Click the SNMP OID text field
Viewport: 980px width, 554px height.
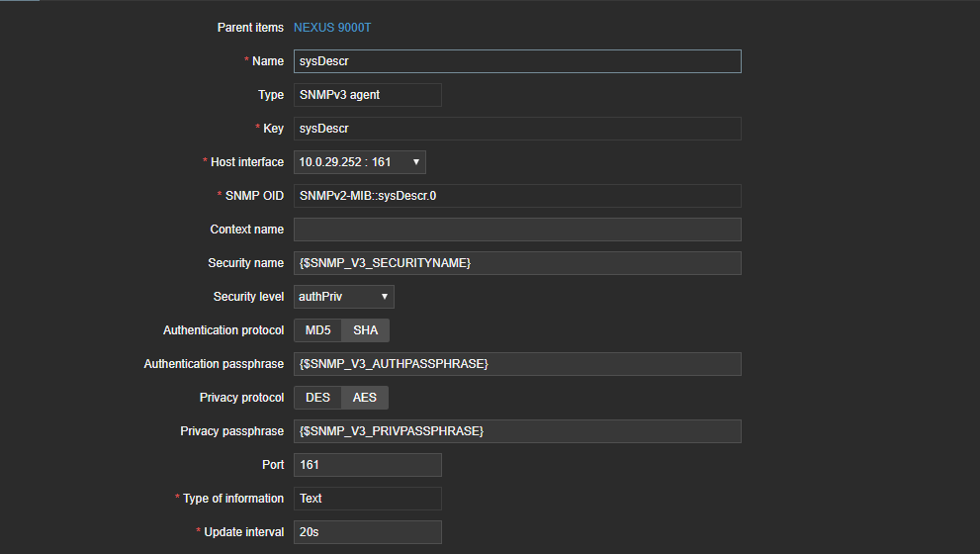coord(516,196)
